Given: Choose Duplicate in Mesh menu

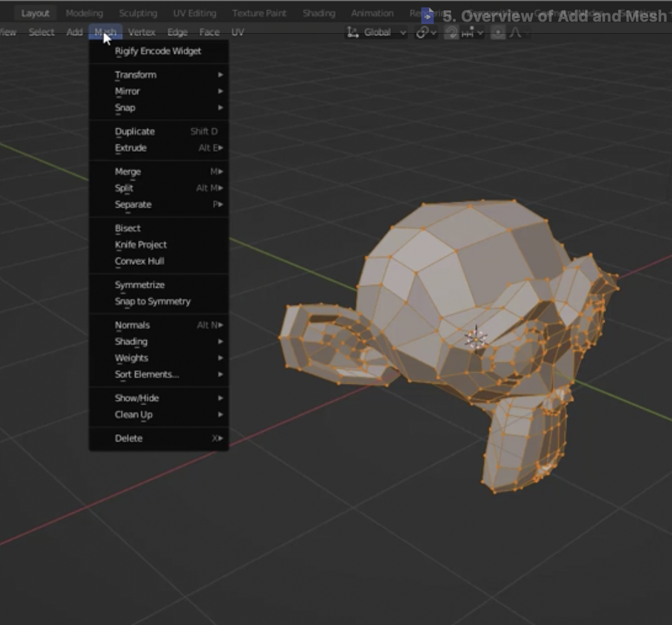Looking at the screenshot, I should click(x=158, y=132).
